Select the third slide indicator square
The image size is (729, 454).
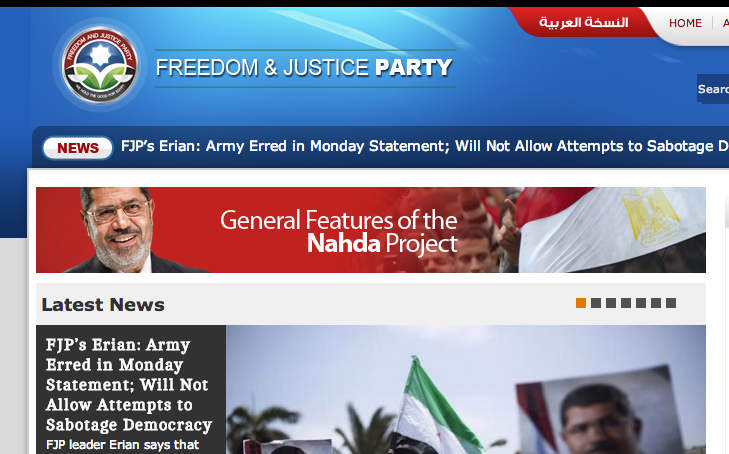(x=611, y=303)
